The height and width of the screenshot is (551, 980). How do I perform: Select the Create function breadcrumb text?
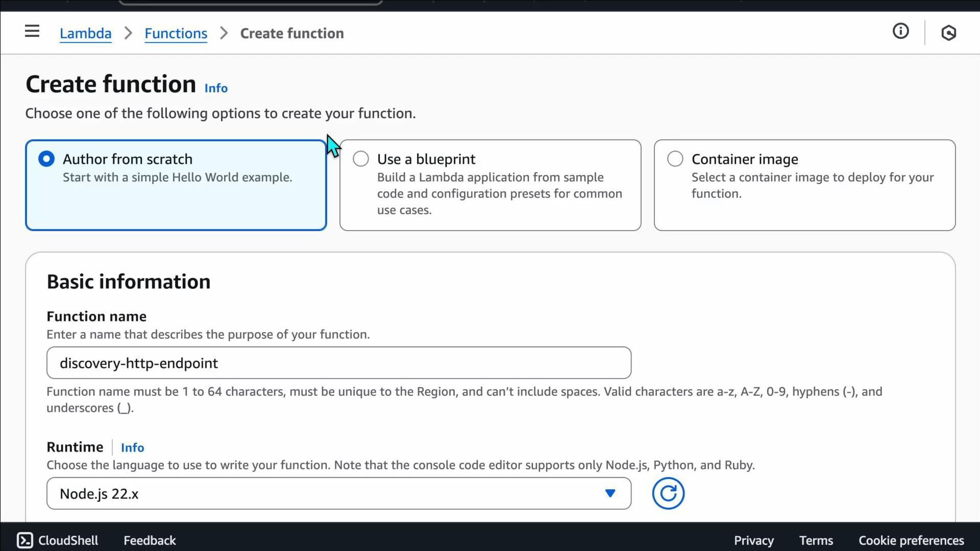point(292,33)
